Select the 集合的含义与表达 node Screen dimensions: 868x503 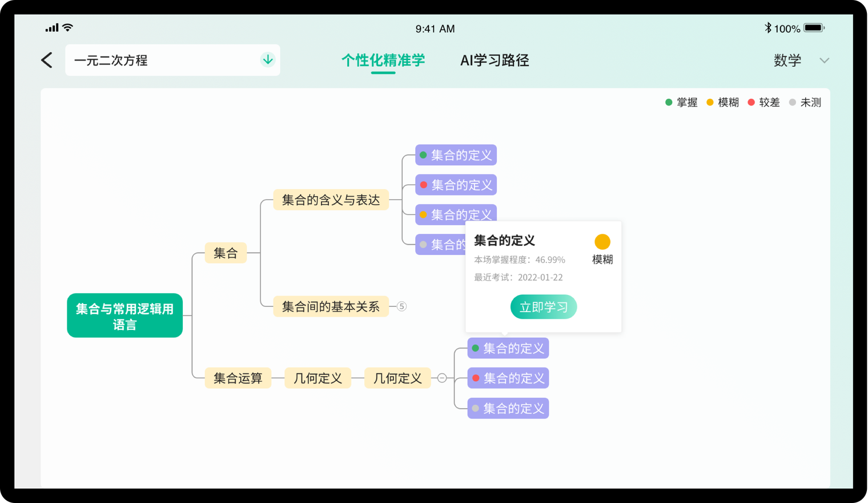click(x=331, y=200)
